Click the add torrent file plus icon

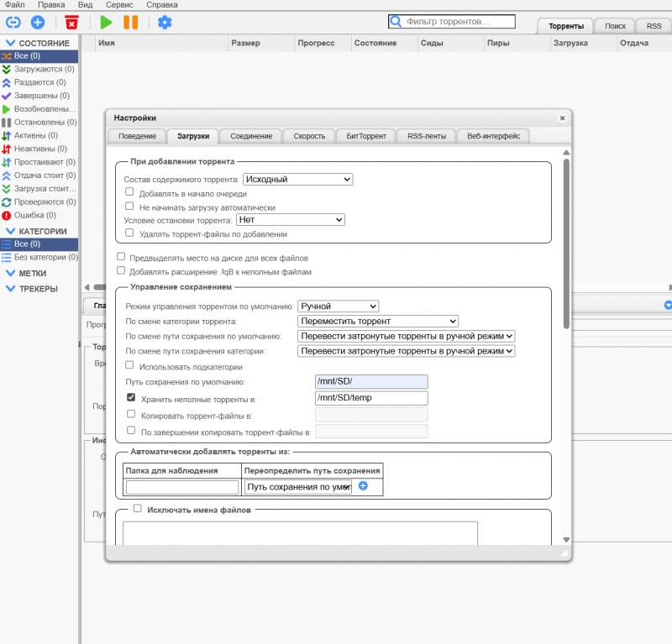coord(38,22)
